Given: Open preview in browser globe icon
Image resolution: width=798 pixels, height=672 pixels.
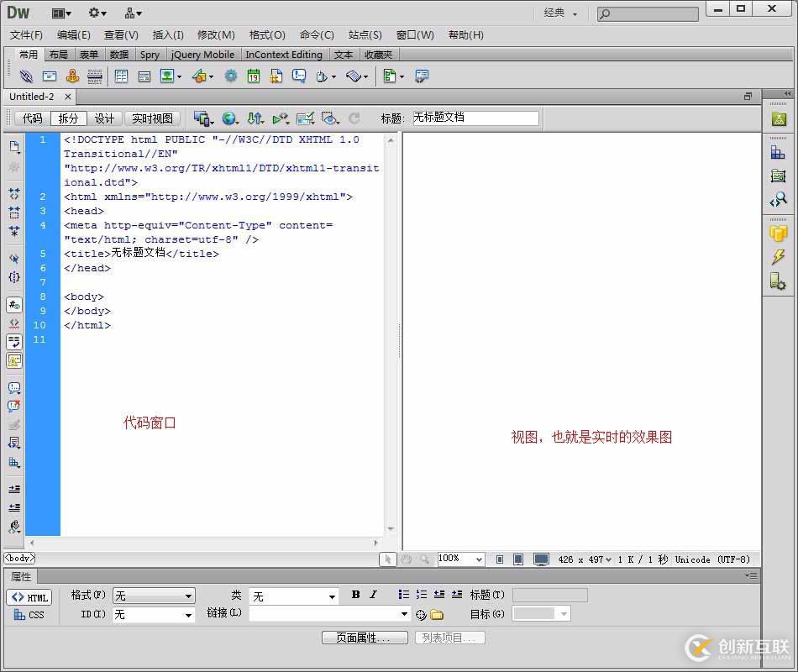Looking at the screenshot, I should point(230,118).
